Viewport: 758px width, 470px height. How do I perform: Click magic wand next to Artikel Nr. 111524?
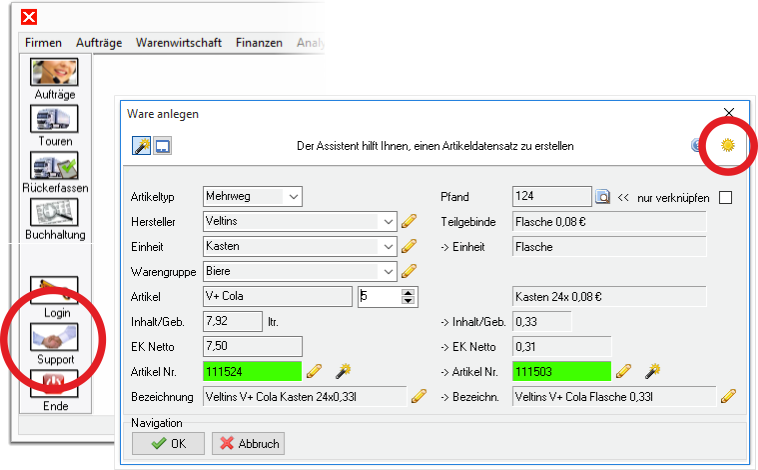click(343, 371)
